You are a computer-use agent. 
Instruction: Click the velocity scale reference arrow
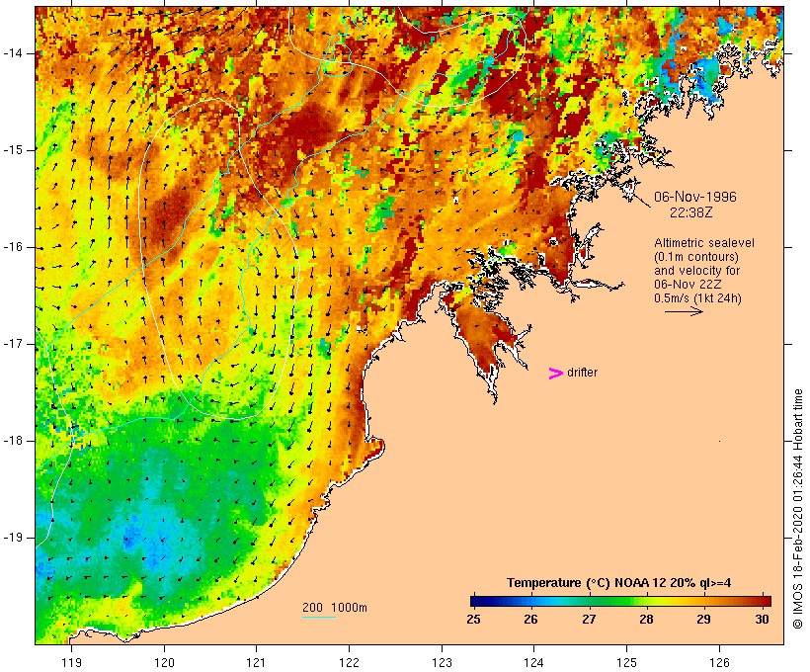click(x=684, y=311)
